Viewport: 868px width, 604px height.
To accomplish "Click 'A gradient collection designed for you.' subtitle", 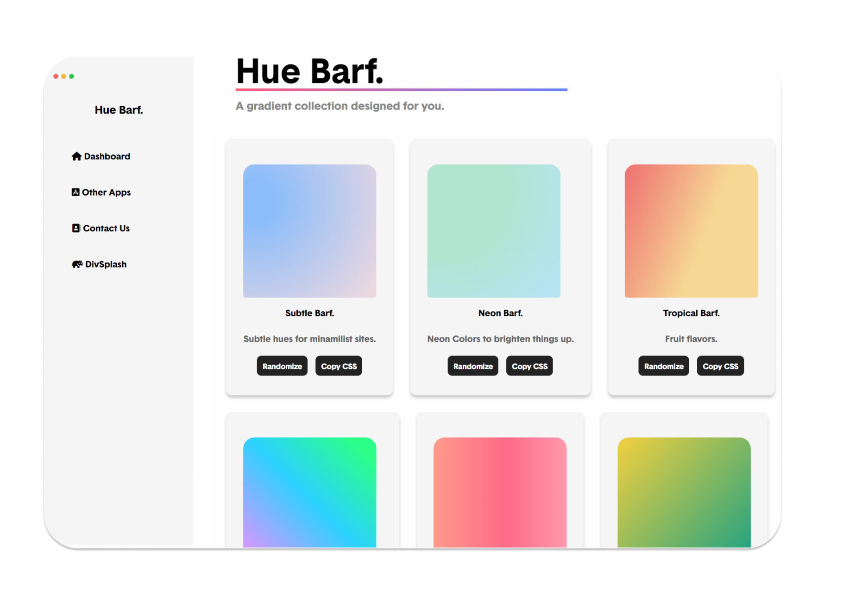I will point(340,106).
